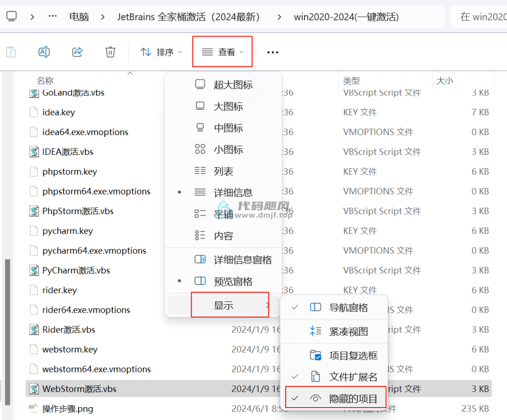
Task: Select webstorm64.exe.vmoptions file
Action: (x=97, y=369)
